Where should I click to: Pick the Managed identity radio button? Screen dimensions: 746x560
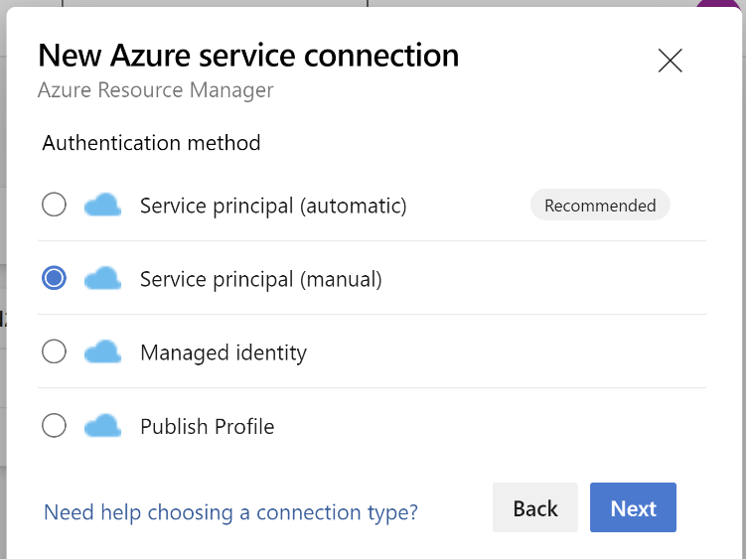pyautogui.click(x=54, y=351)
